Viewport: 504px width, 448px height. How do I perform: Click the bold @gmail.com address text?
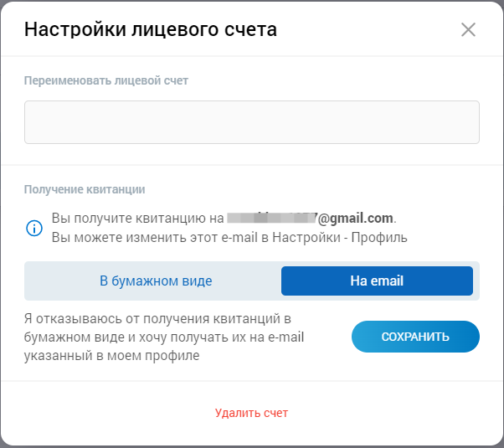point(355,219)
